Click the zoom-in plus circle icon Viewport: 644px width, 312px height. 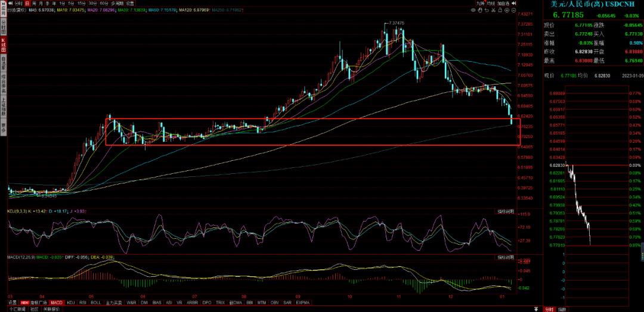tap(506, 10)
